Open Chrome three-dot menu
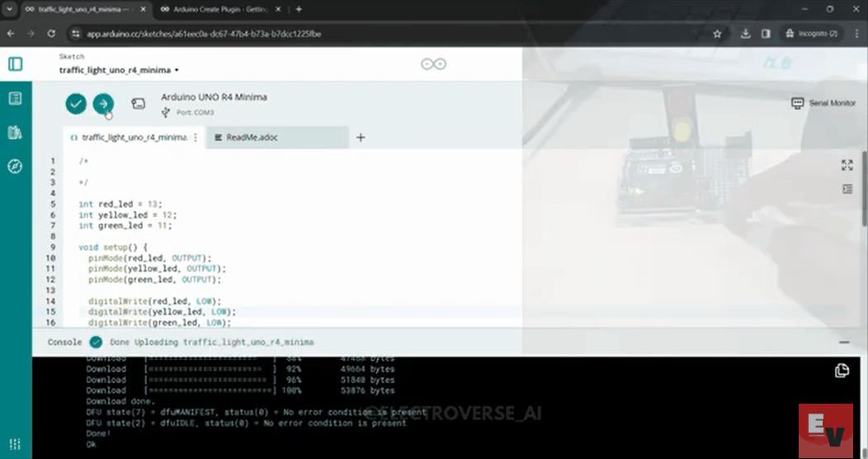The height and width of the screenshot is (459, 868). click(x=856, y=34)
